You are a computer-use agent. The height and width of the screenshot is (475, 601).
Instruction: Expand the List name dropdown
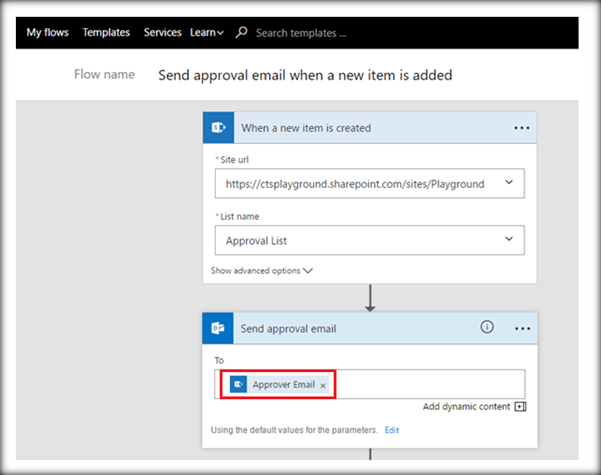click(509, 239)
